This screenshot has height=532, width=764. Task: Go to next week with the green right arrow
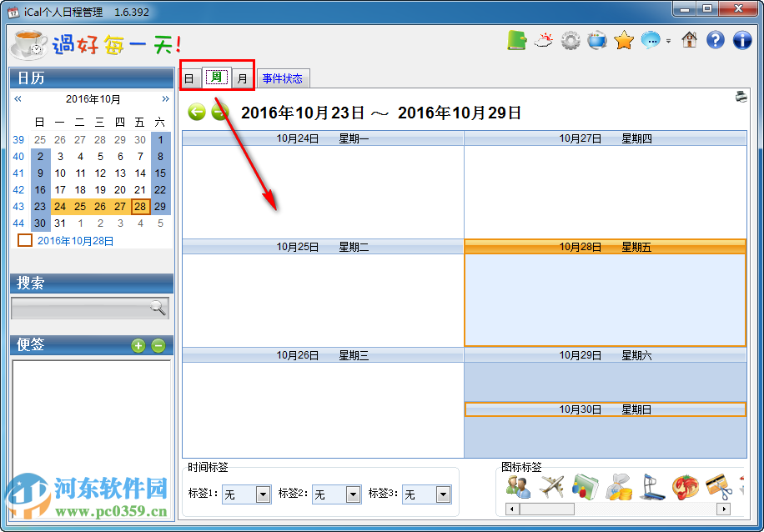pyautogui.click(x=219, y=112)
